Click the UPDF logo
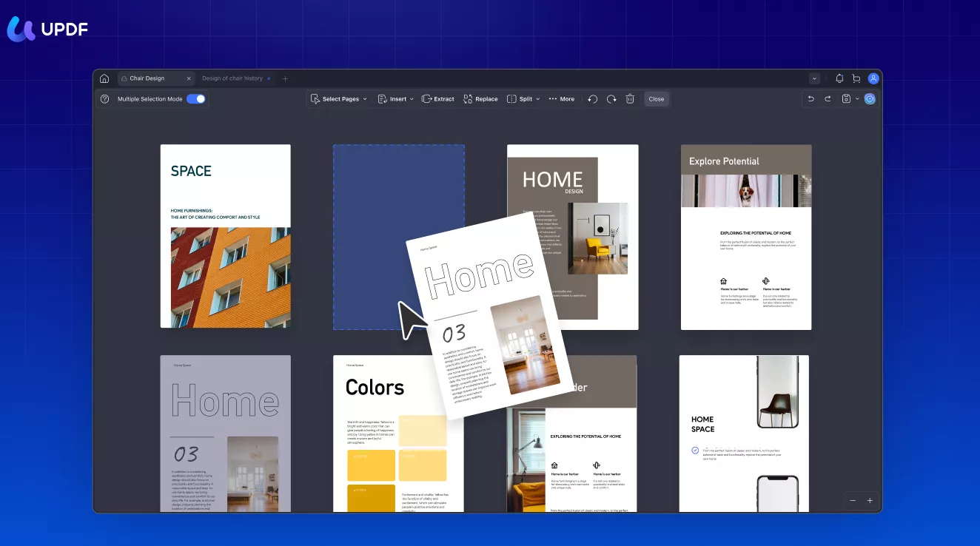The width and height of the screenshot is (980, 546). pyautogui.click(x=47, y=29)
